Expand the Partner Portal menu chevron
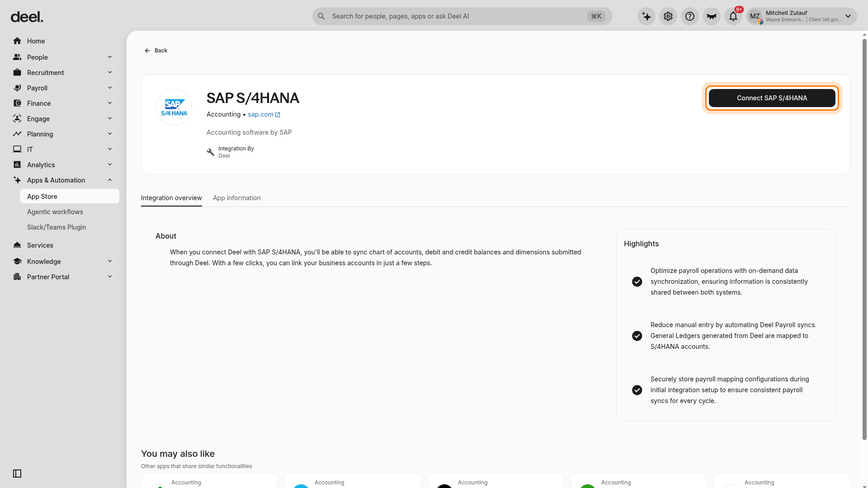 [x=110, y=277]
